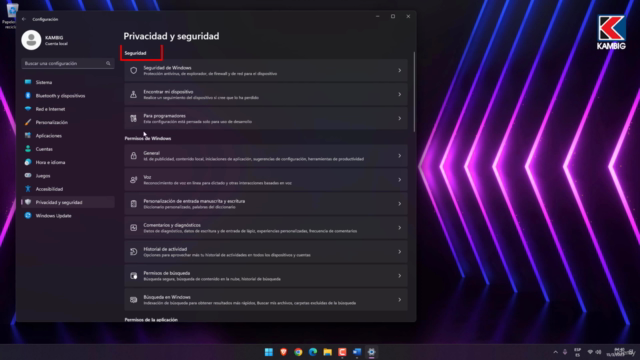Screen dimensions: 640x360
Task: Go to the Personalización settings
Action: 68,122
